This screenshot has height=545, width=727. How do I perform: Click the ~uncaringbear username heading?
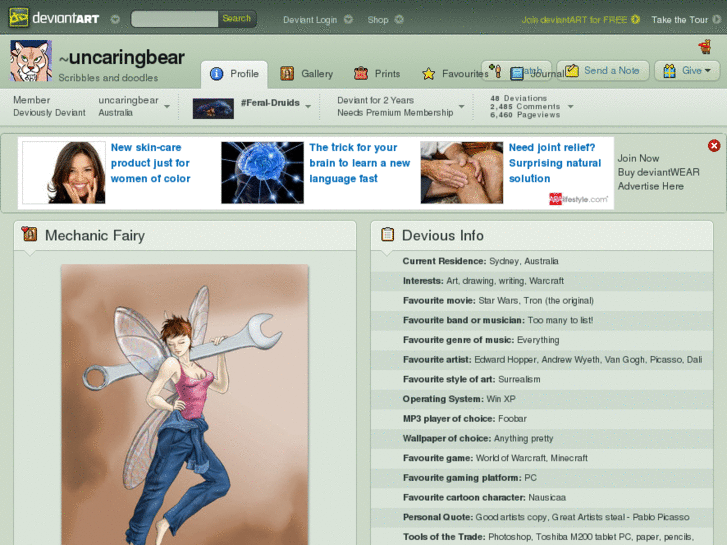pyautogui.click(x=122, y=58)
